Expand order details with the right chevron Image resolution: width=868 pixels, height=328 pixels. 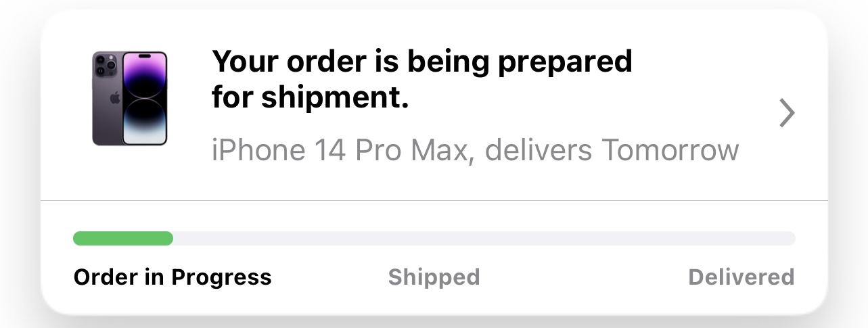(786, 114)
